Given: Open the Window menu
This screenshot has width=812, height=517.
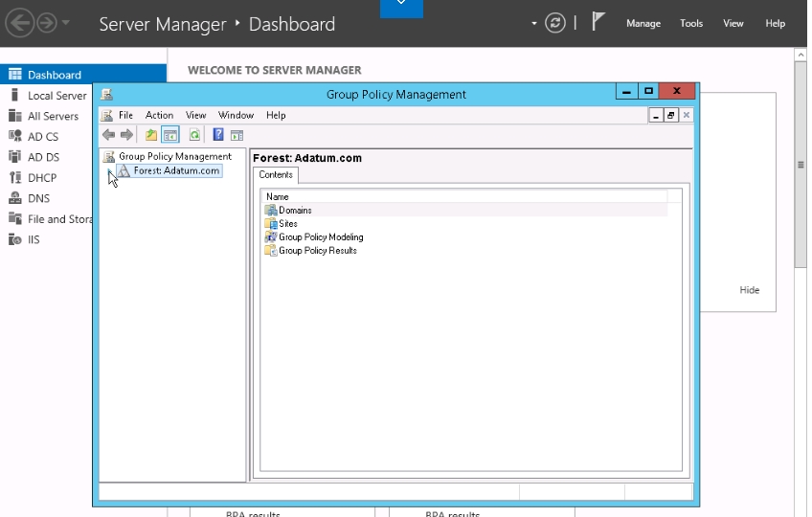Looking at the screenshot, I should pyautogui.click(x=236, y=115).
